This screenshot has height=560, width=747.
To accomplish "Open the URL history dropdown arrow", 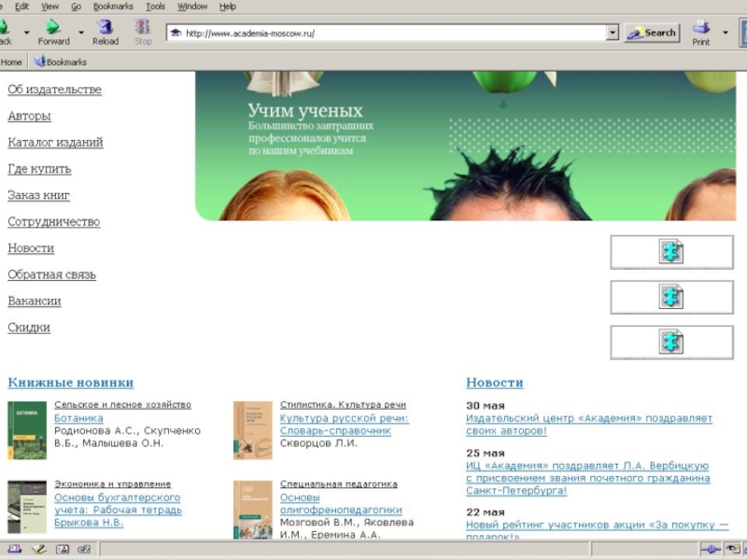I will (613, 33).
